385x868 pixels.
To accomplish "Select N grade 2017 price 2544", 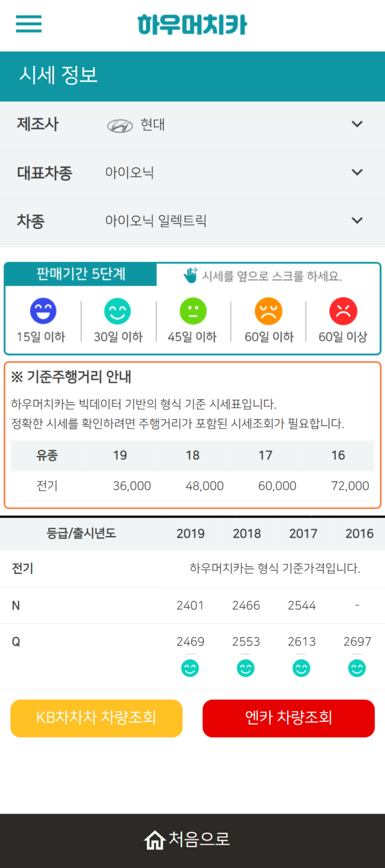I will tap(302, 605).
